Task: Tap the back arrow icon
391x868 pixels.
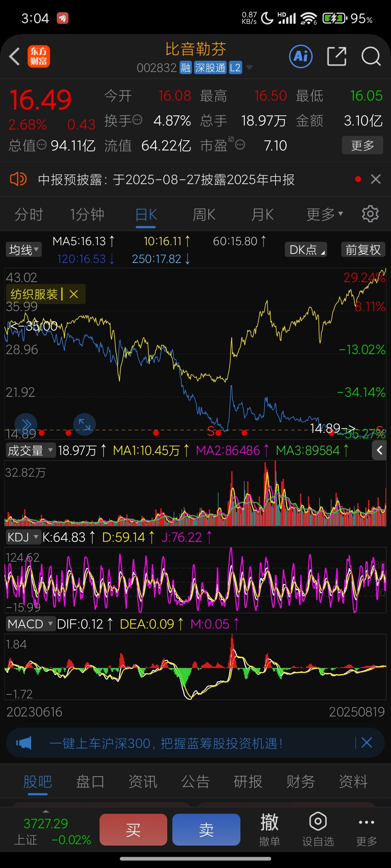Action: (14, 57)
